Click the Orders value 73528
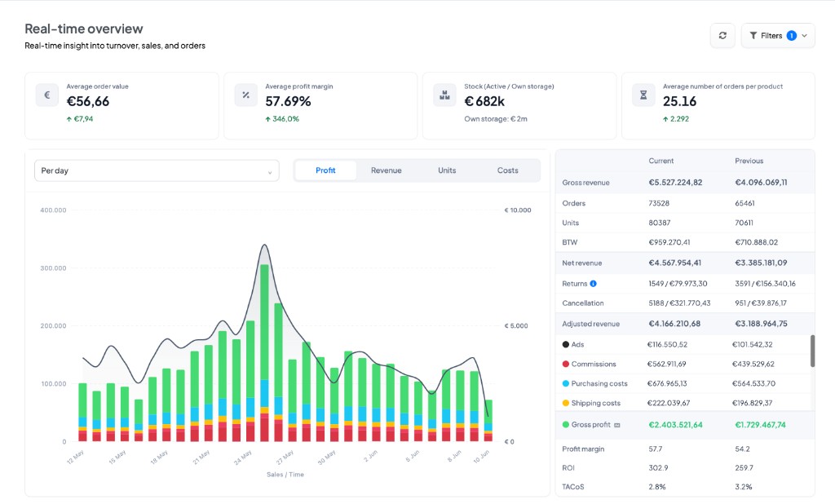 pos(659,204)
